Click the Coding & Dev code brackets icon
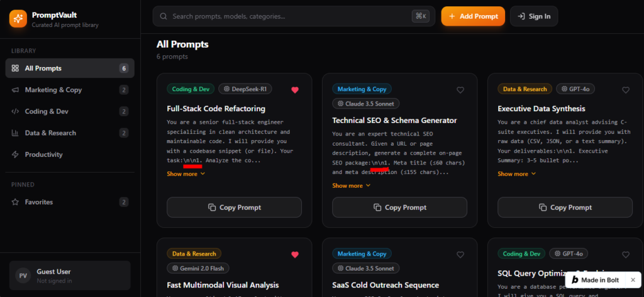Screen dimensions: 644x297 point(15,111)
